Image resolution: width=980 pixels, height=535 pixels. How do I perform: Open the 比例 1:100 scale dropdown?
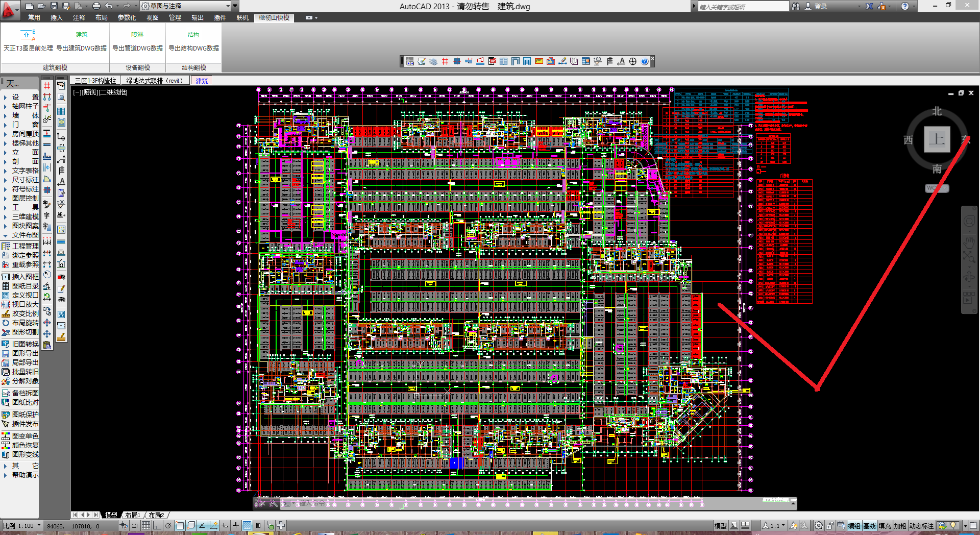click(x=22, y=526)
